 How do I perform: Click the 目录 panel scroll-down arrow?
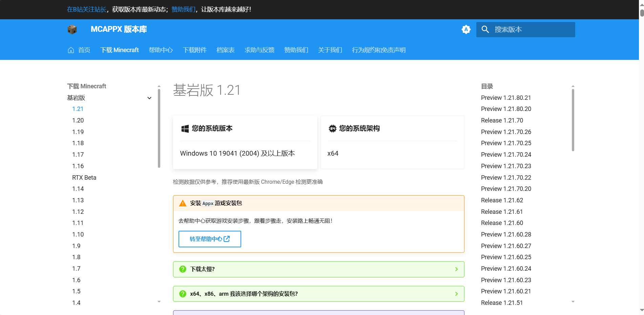[x=573, y=301]
